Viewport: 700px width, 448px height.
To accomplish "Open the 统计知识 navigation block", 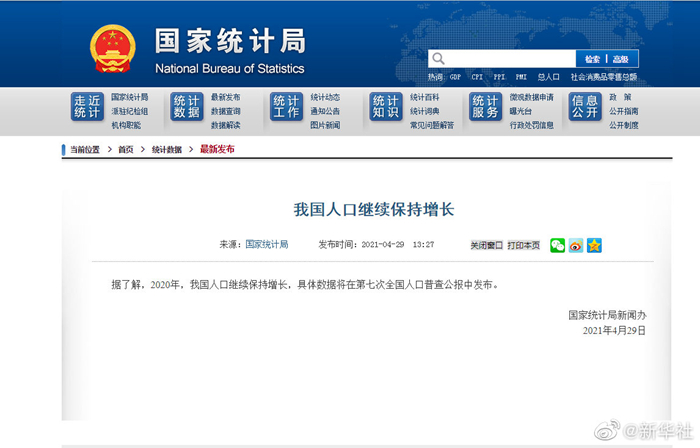I will coord(386,107).
